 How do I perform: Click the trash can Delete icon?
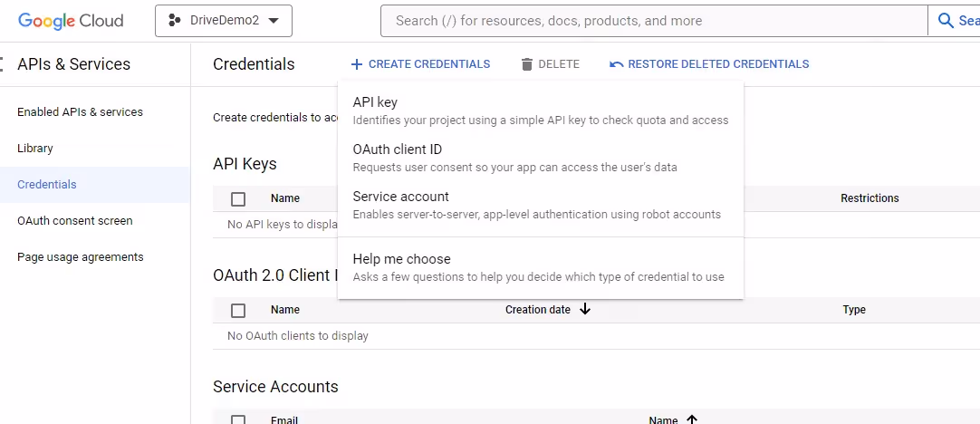527,64
